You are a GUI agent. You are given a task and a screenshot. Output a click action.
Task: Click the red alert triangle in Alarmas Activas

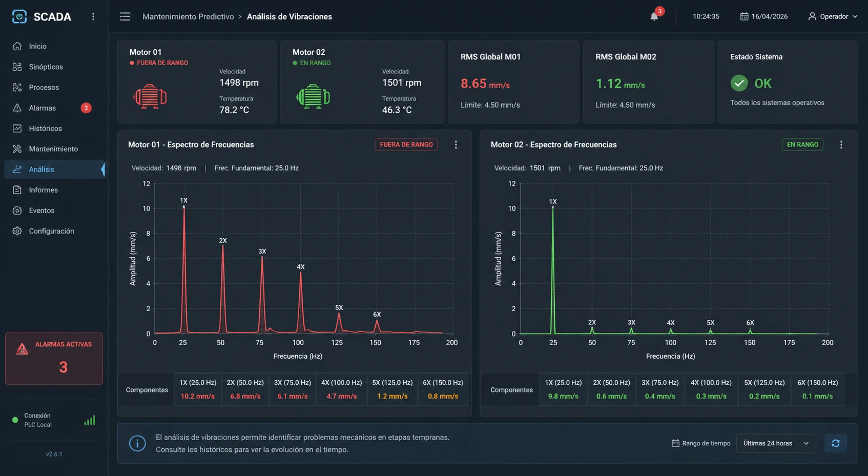coord(22,349)
